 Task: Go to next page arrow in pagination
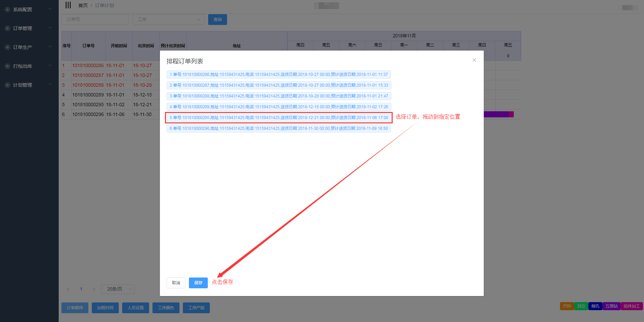point(94,289)
